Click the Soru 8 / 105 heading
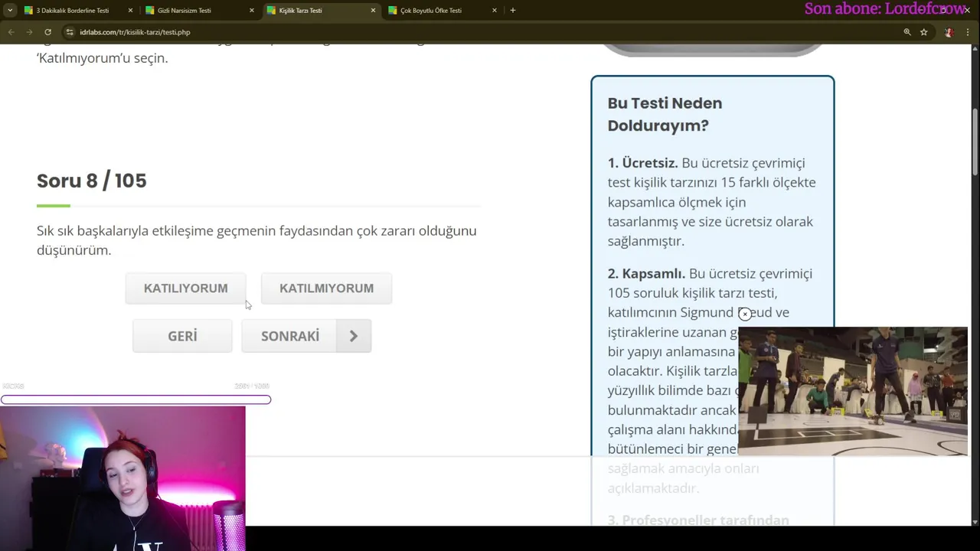980x551 pixels. (x=92, y=181)
